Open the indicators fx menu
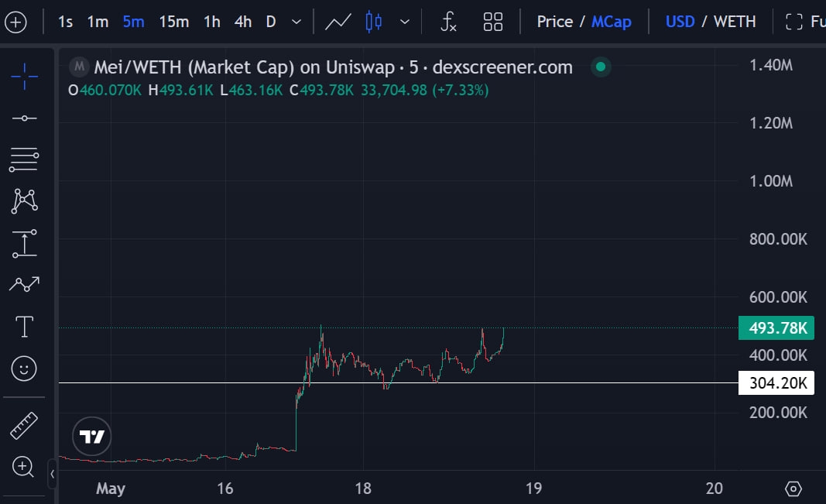The height and width of the screenshot is (504, 826). pyautogui.click(x=448, y=22)
